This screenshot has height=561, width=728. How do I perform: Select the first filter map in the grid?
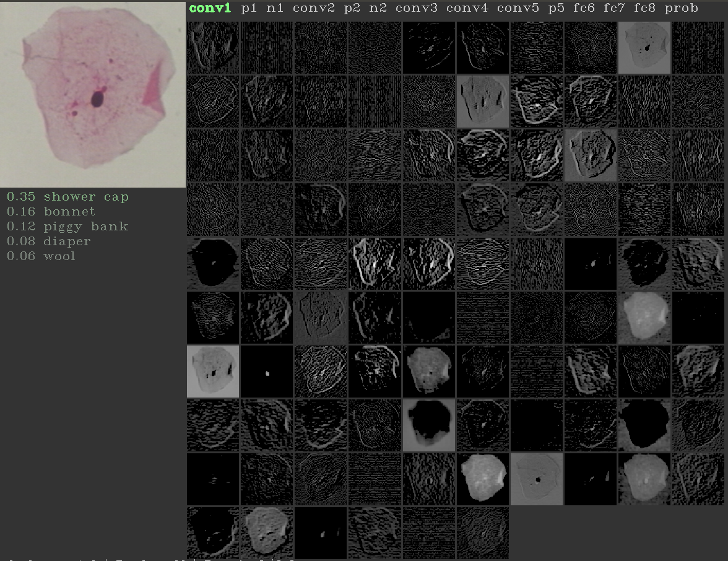213,48
